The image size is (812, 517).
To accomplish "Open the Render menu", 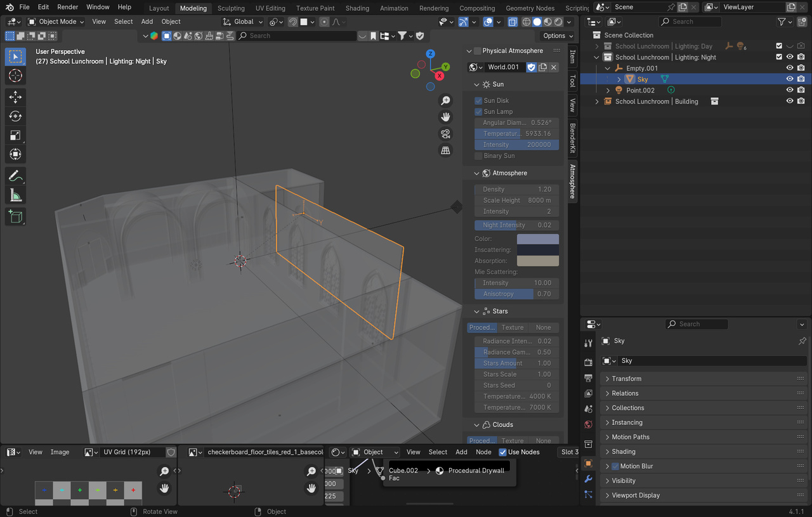I will coord(68,7).
